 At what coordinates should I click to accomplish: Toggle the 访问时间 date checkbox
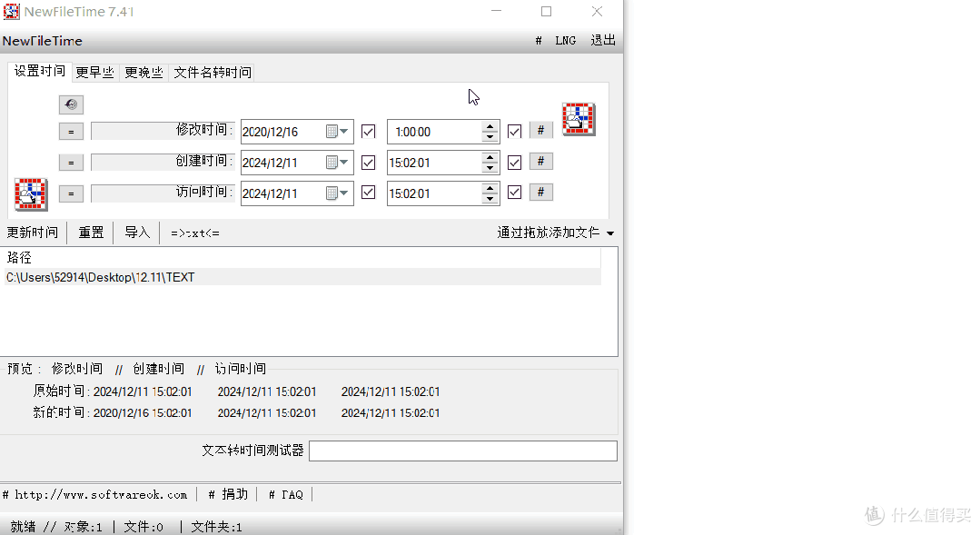click(x=369, y=193)
